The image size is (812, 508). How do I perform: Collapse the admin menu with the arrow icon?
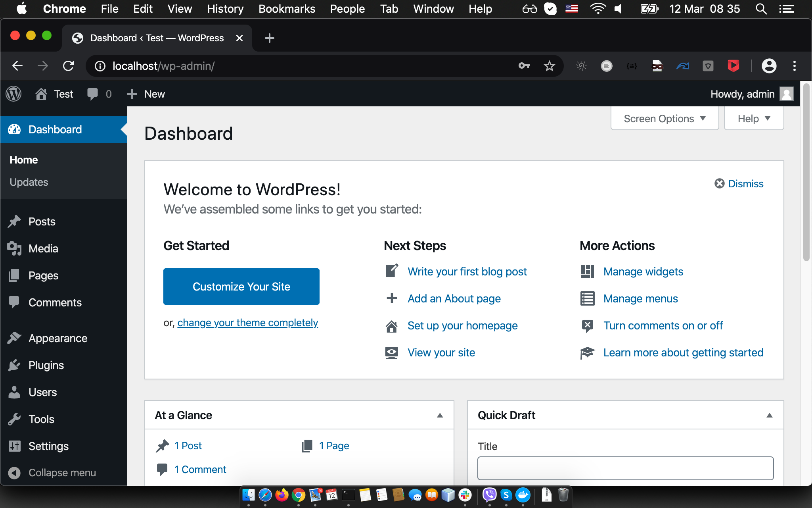tap(15, 472)
